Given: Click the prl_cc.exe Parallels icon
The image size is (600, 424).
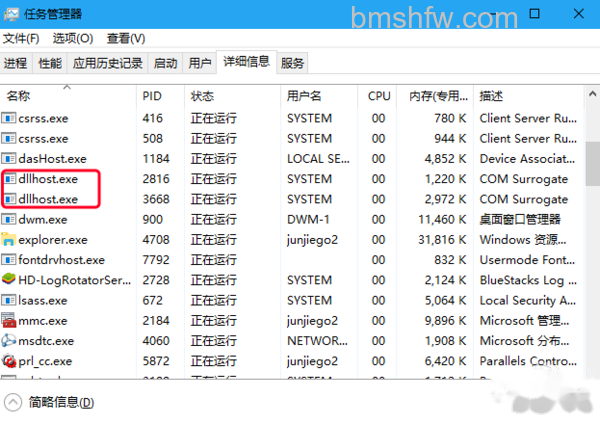Looking at the screenshot, I should coord(8,361).
